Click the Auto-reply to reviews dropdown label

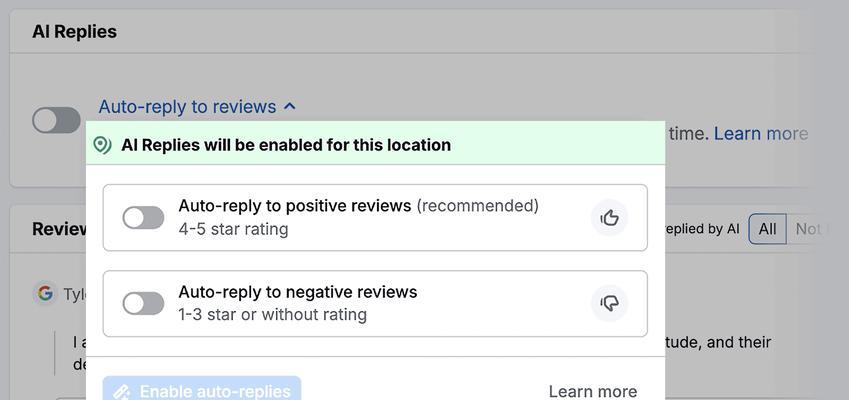tap(187, 107)
